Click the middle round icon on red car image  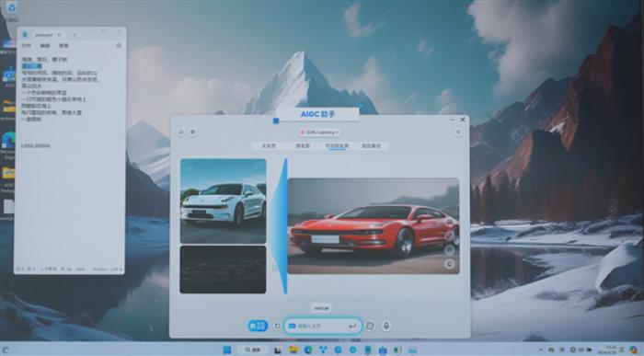click(449, 249)
